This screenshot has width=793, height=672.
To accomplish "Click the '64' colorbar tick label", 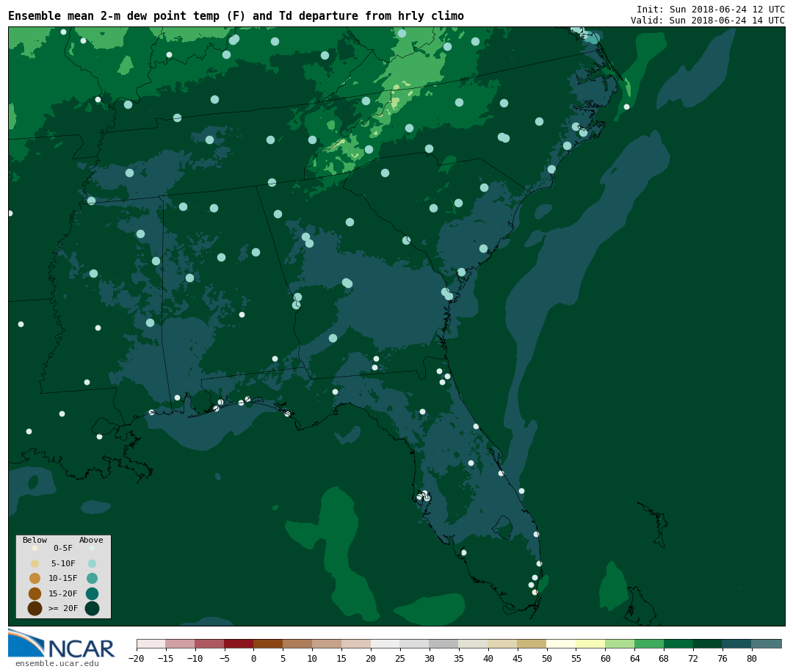I will click(x=634, y=658).
